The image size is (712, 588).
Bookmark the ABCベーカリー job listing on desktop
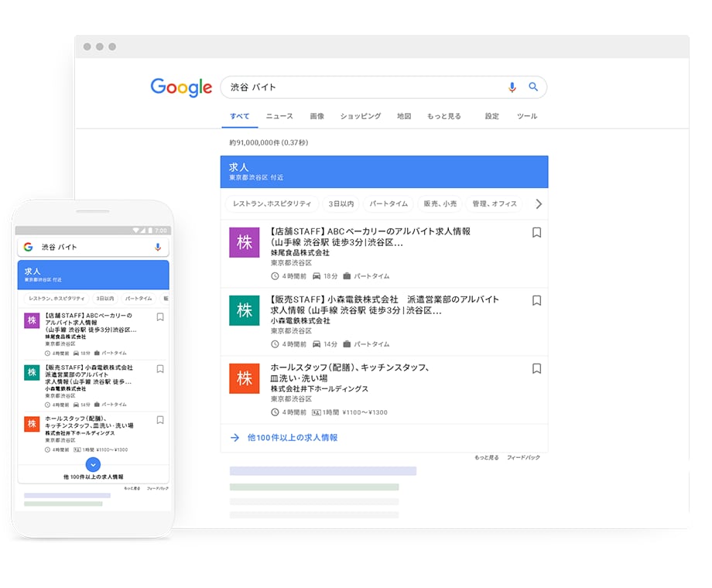click(x=536, y=232)
